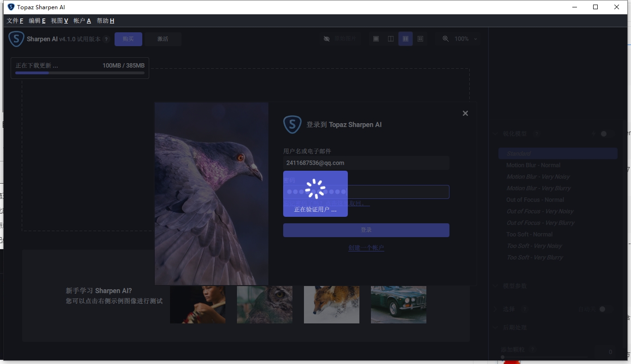Select Too Soft - Very Noisy model
This screenshot has width=631, height=364.
(558, 246)
